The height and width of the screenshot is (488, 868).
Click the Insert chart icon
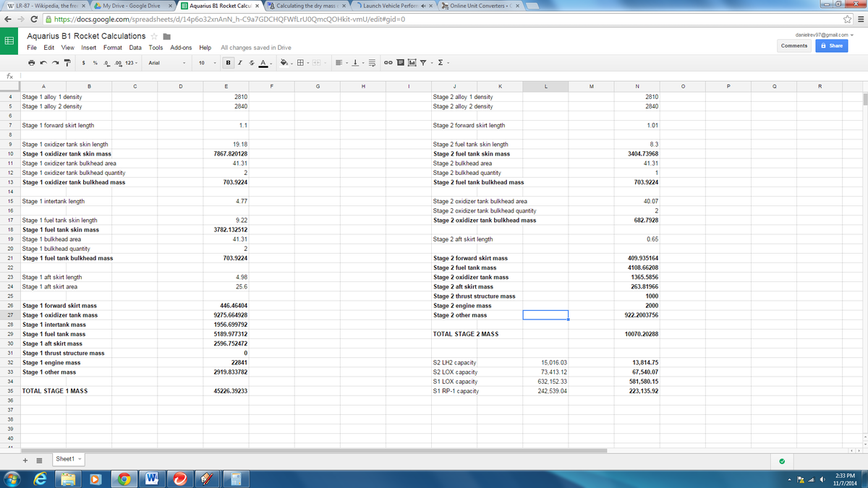(412, 63)
